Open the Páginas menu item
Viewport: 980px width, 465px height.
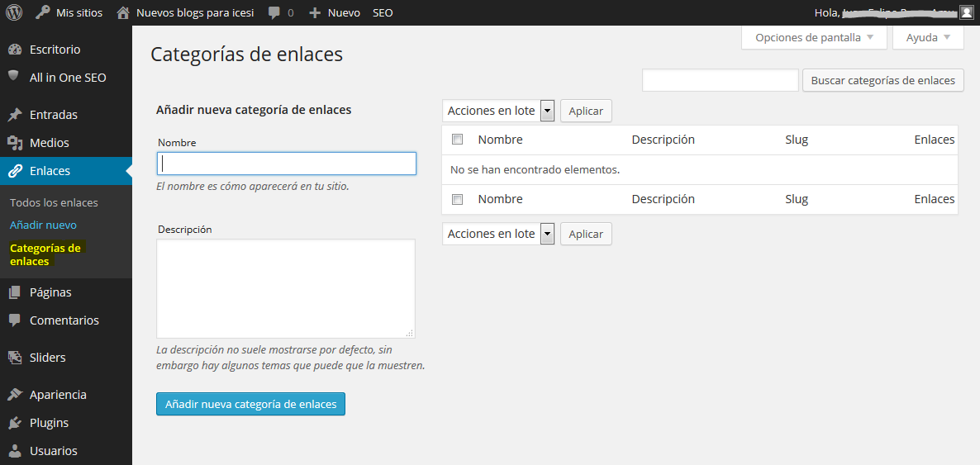(x=50, y=292)
